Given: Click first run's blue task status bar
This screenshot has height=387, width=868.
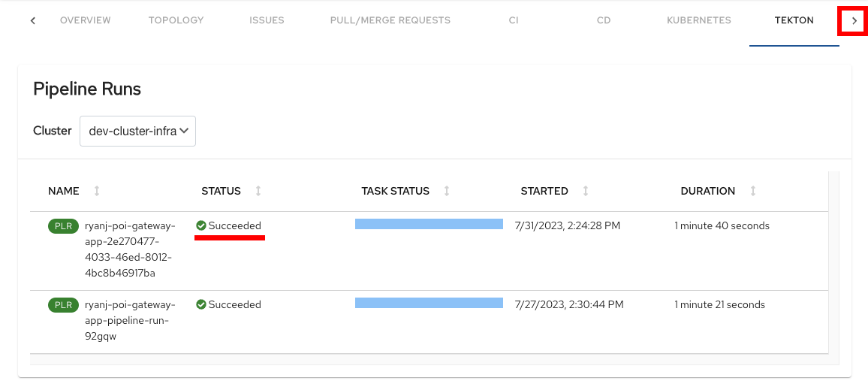Looking at the screenshot, I should (429, 224).
